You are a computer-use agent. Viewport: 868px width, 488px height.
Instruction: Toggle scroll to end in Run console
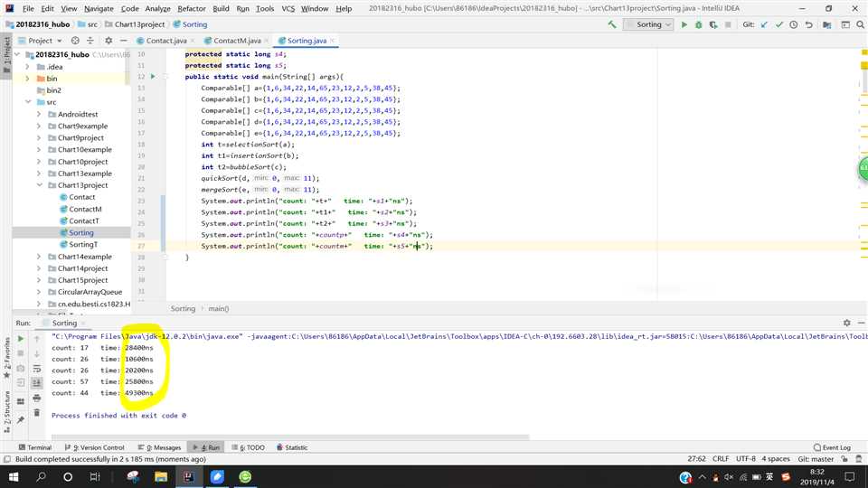pyautogui.click(x=37, y=381)
